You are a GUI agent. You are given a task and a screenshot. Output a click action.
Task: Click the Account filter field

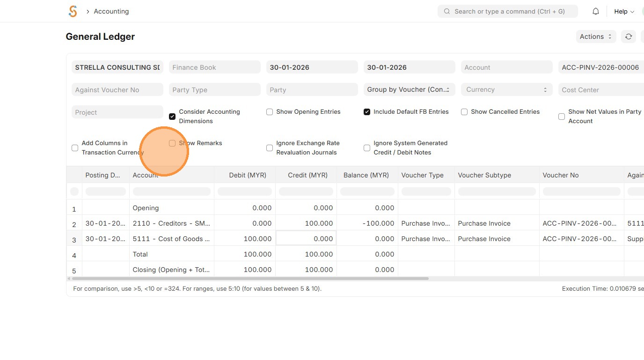[x=506, y=67]
